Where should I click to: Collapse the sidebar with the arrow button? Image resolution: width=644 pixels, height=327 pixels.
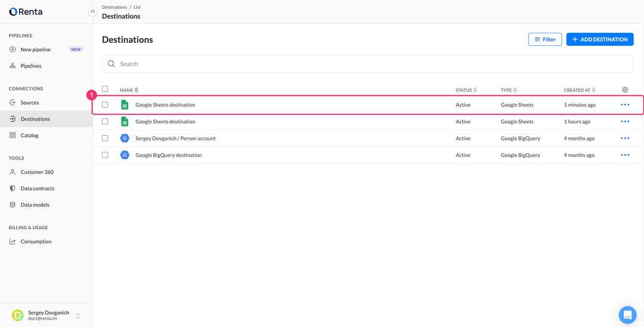[92, 11]
